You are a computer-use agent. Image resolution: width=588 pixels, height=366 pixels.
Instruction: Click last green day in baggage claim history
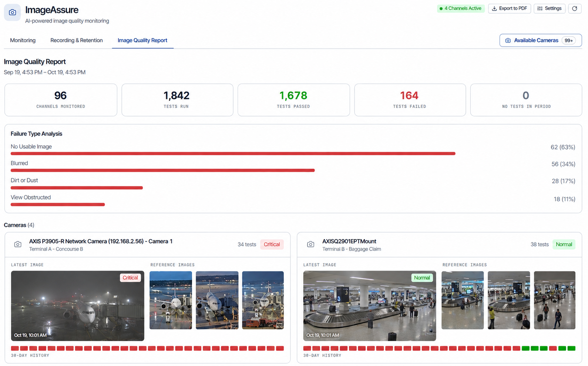[x=571, y=348]
